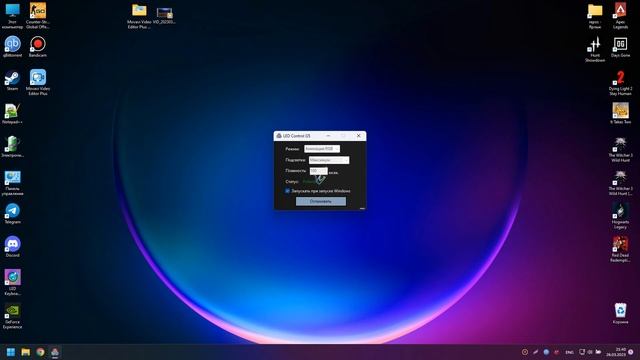Select the VID_2023 video file on desktop
The image size is (640, 360).
tap(164, 16)
